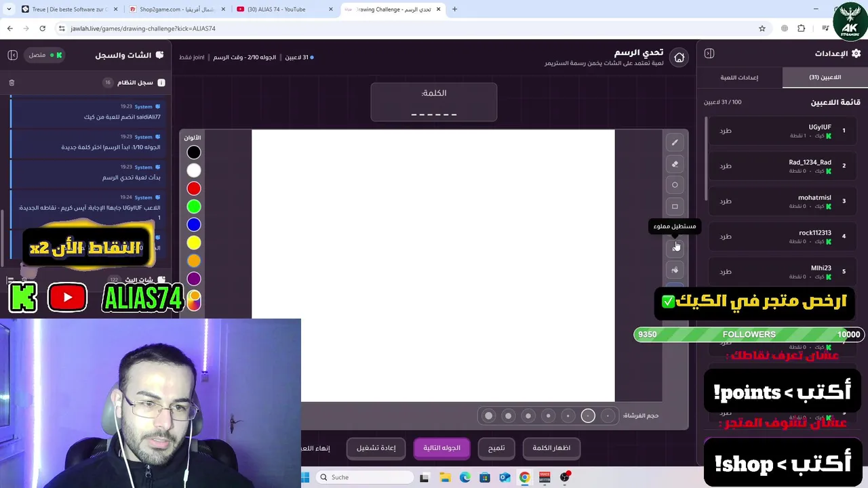Click the hidden word box above canvas
The width and height of the screenshot is (868, 488).
[x=433, y=102]
